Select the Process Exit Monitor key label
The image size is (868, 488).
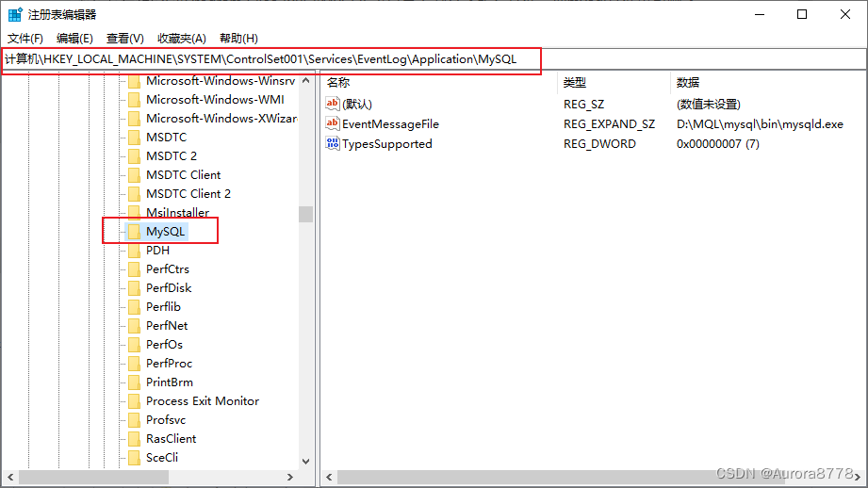point(203,401)
